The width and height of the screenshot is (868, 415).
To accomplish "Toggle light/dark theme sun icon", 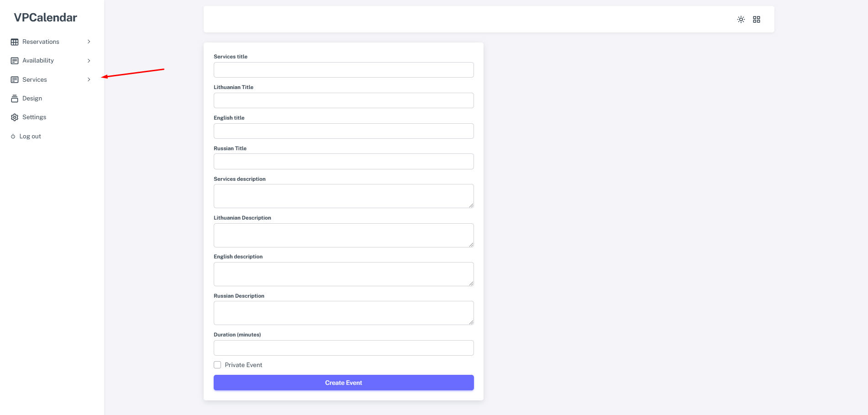I will coord(741,20).
